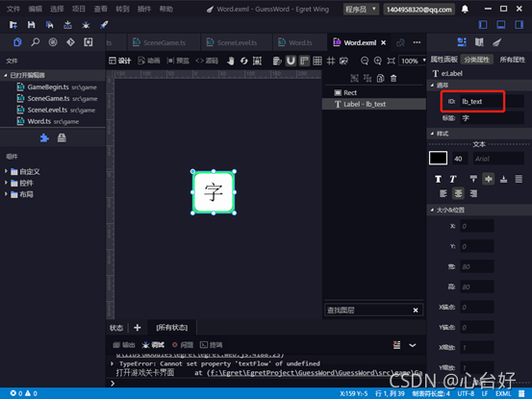This screenshot has height=399, width=532.
Task: Toggle italic text formatting
Action: pos(453,179)
